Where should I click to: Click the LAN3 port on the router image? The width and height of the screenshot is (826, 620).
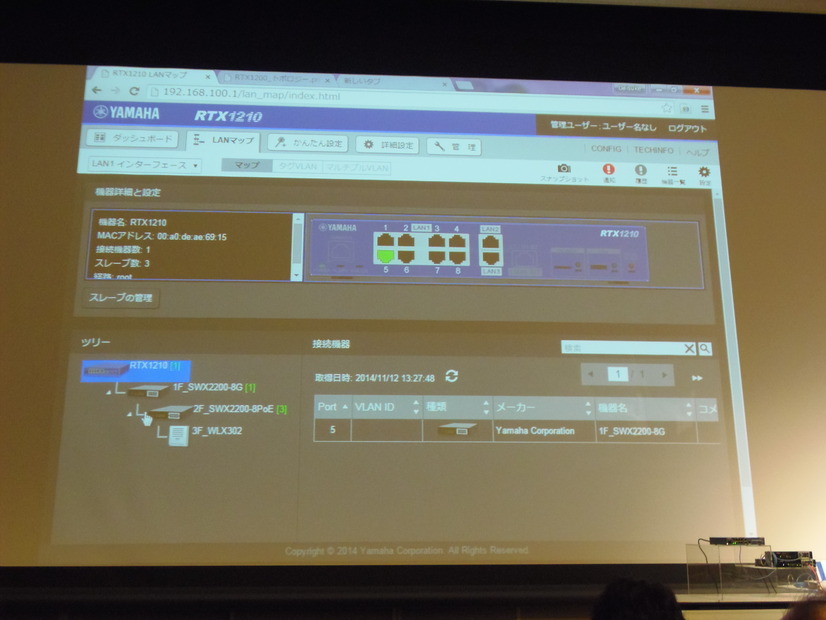coord(491,259)
